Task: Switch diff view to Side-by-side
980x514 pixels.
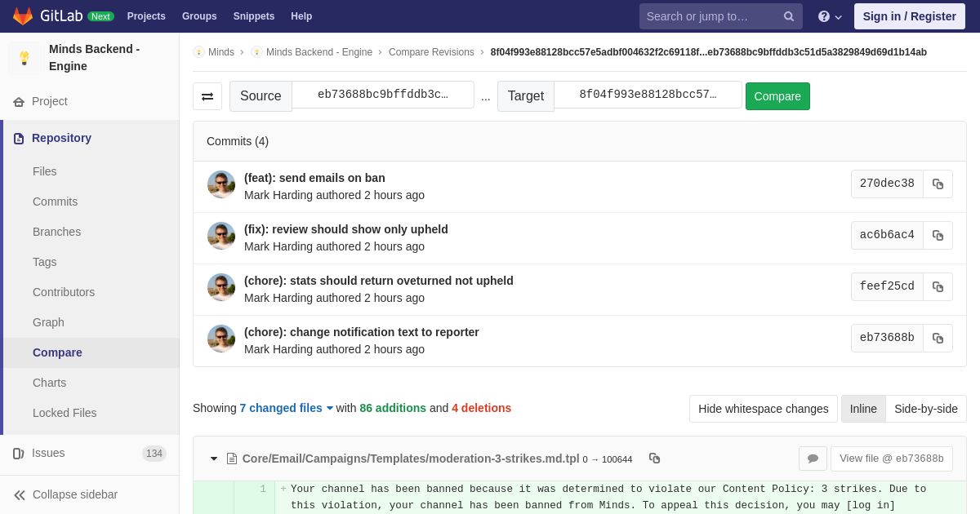Action: click(x=925, y=409)
